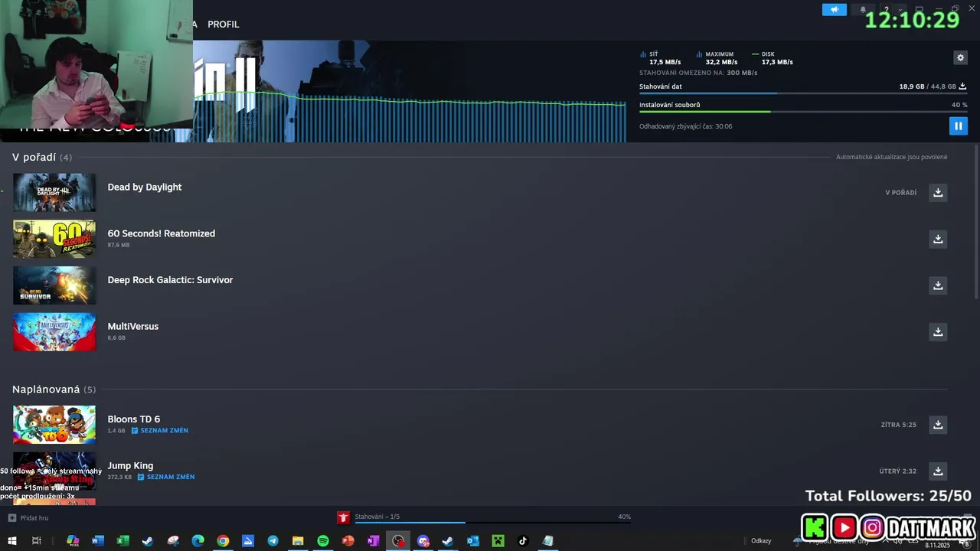Open Minecraft from the taskbar
Viewport: 980px width, 551px height.
[498, 541]
